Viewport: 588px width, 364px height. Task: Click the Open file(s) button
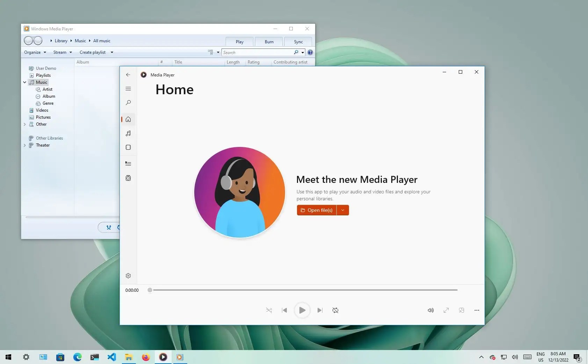point(318,210)
